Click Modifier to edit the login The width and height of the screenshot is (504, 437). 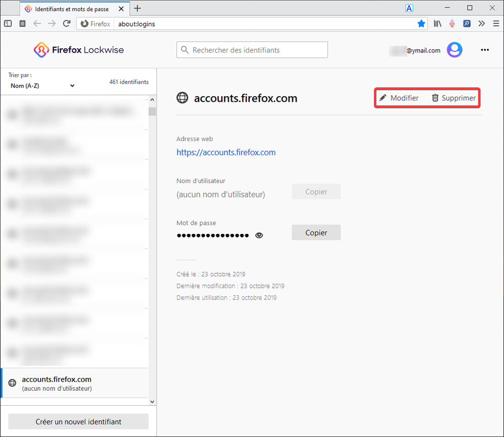pos(399,98)
